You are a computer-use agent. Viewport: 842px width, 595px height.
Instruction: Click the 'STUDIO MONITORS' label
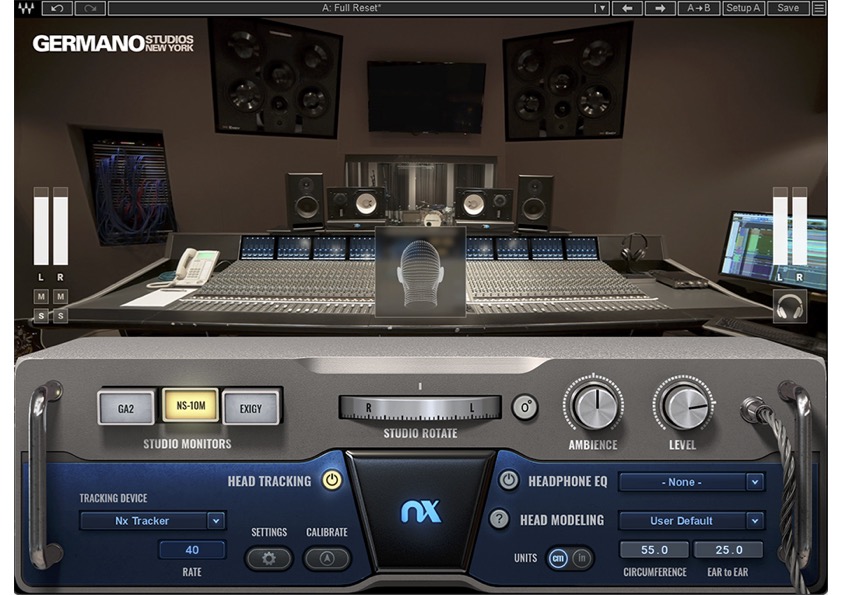pos(187,444)
